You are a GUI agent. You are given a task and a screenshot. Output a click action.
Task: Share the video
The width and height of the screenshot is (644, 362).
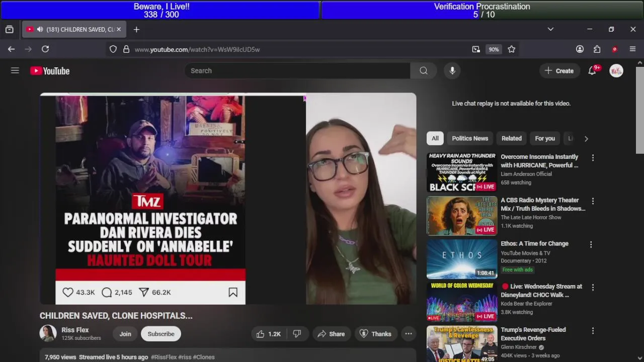pyautogui.click(x=331, y=334)
